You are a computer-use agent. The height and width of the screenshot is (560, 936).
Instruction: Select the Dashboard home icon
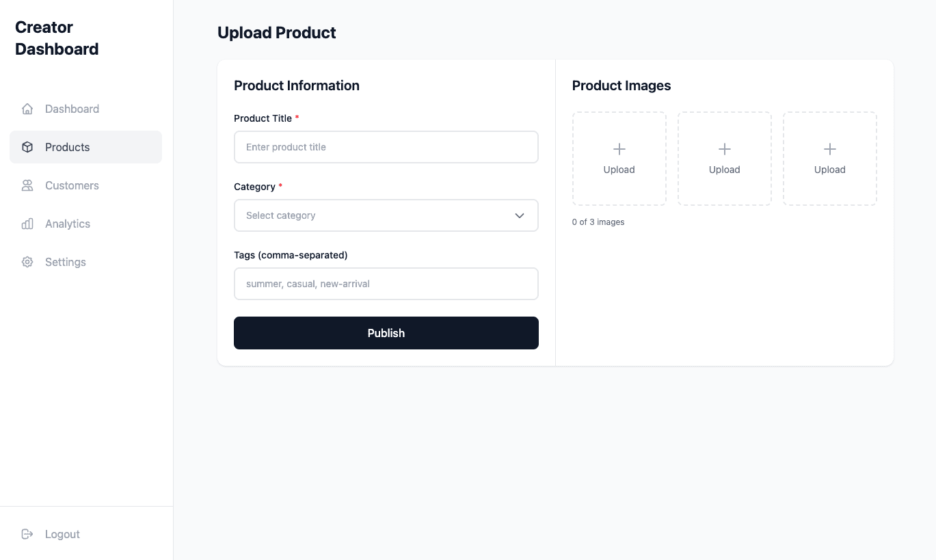(x=27, y=108)
